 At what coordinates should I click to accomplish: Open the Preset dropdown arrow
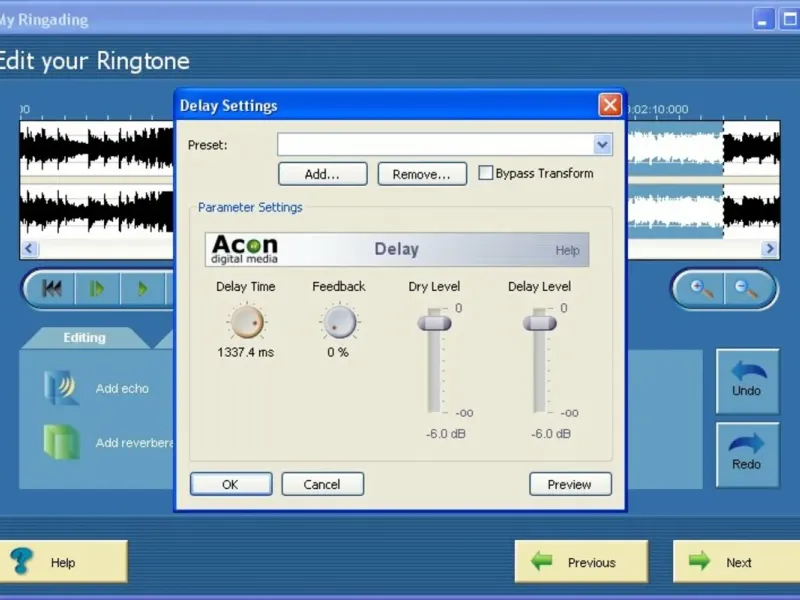[x=603, y=145]
